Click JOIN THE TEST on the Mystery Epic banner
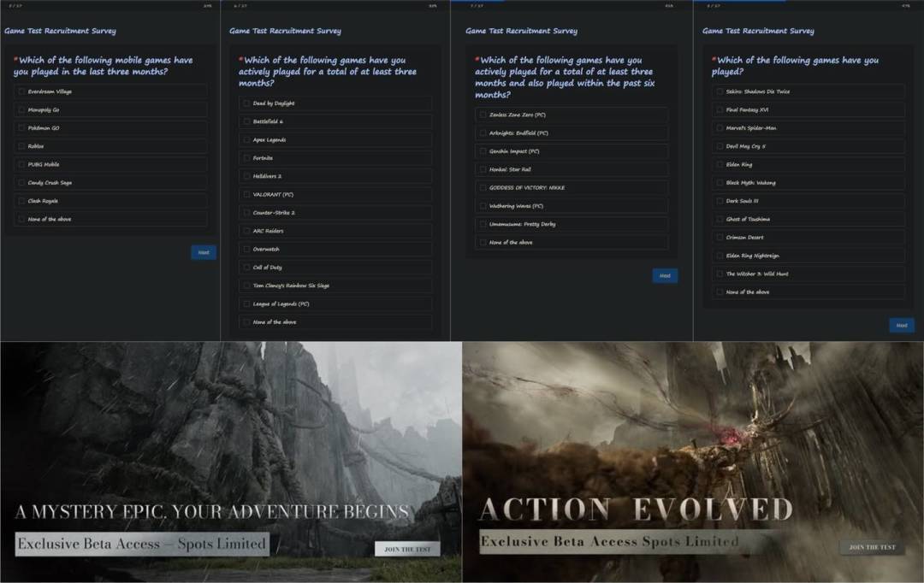924x583 pixels. (407, 549)
